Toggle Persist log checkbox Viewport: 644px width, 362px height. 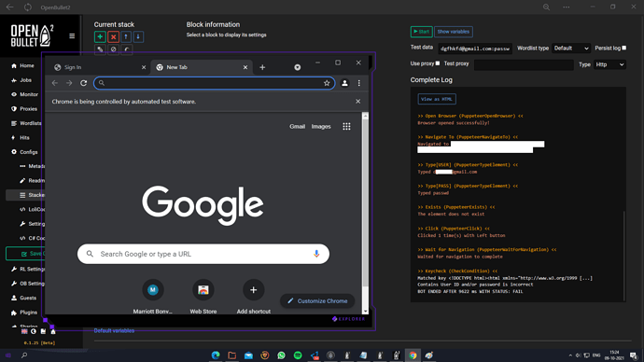click(x=623, y=48)
